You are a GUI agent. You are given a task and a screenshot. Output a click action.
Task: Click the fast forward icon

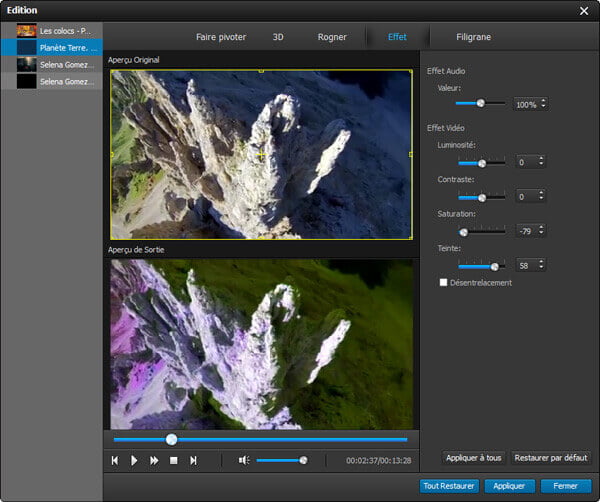coord(154,460)
